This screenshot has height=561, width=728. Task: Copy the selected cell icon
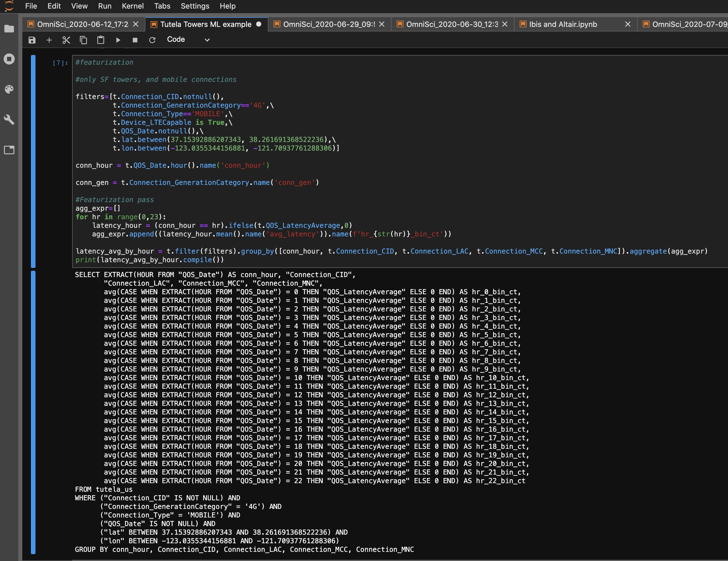[x=83, y=40]
